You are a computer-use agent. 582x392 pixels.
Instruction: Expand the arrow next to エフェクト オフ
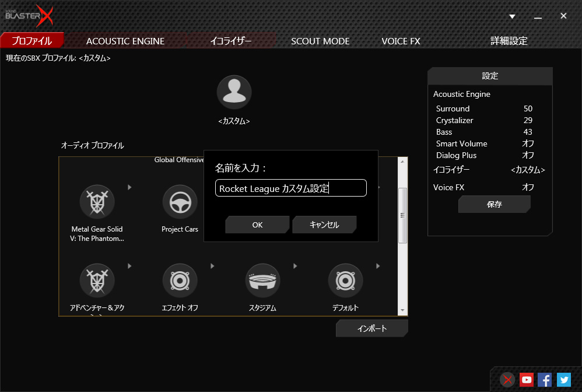(212, 266)
